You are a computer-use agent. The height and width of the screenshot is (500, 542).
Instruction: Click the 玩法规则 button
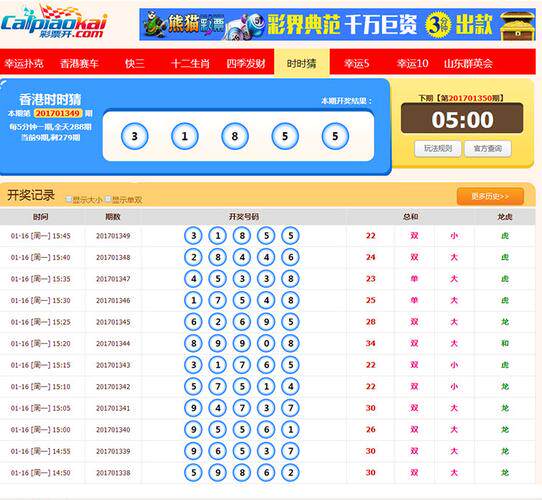[x=438, y=149]
